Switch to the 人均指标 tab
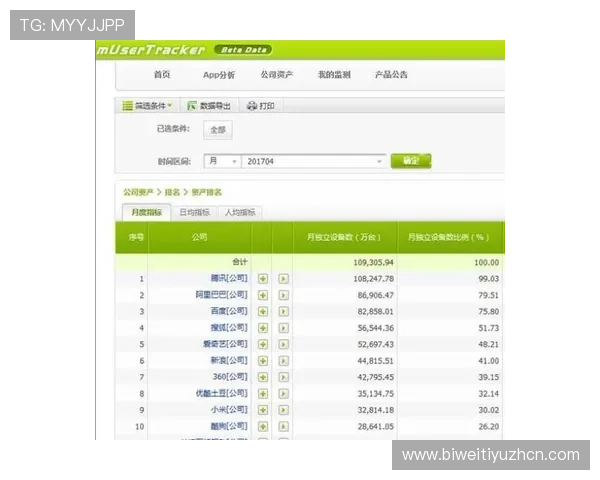Screen dimensions: 600x480 coord(239,212)
